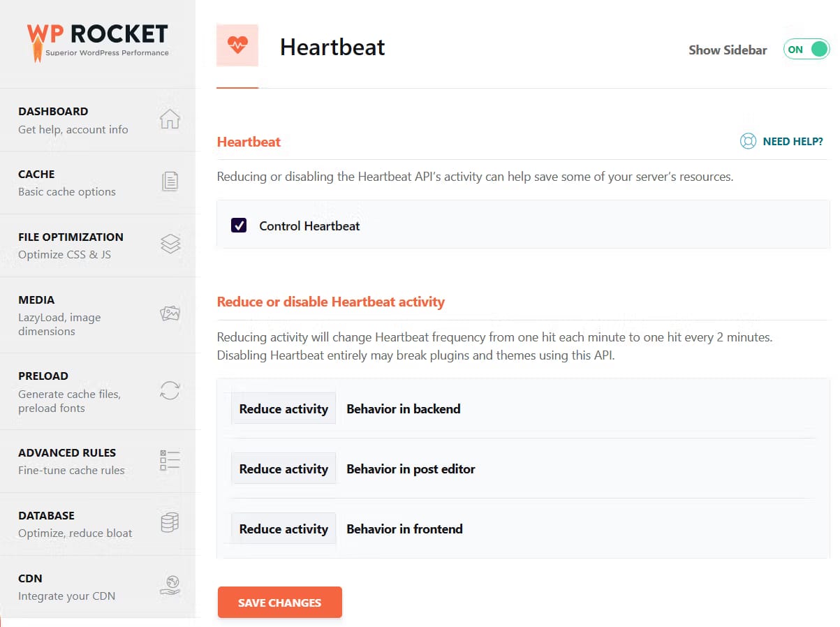840x627 pixels.
Task: Click the File Optimization layers icon
Action: [170, 244]
